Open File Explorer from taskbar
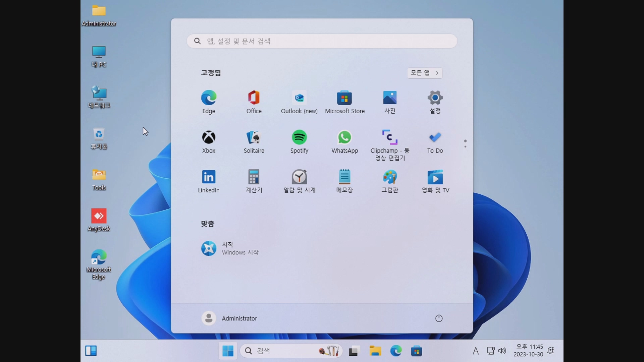The height and width of the screenshot is (362, 644). (375, 351)
